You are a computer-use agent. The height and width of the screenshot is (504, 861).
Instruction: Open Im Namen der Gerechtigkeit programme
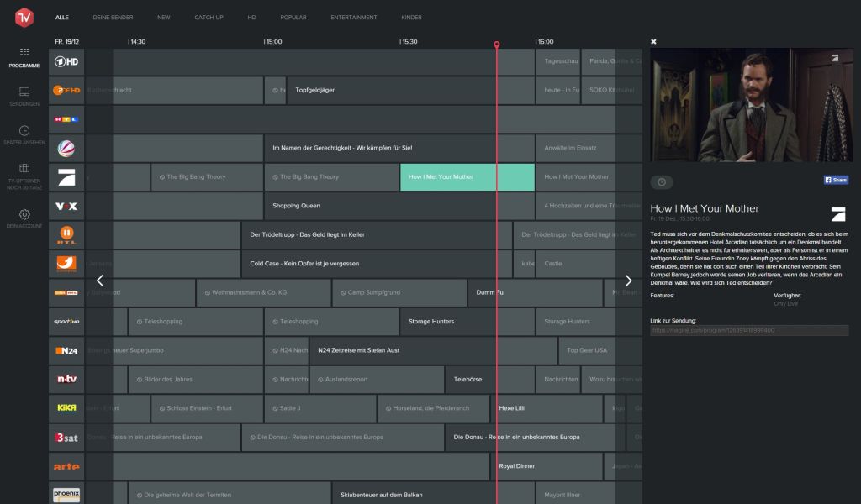click(x=399, y=148)
